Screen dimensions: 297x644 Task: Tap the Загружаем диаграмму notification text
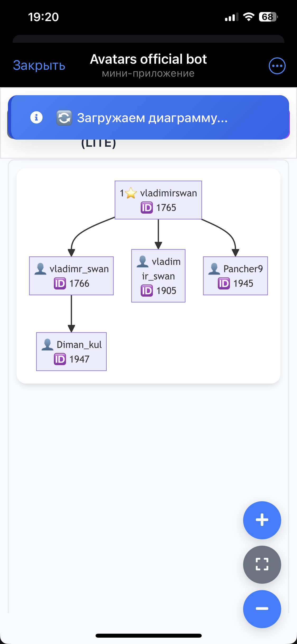click(152, 118)
